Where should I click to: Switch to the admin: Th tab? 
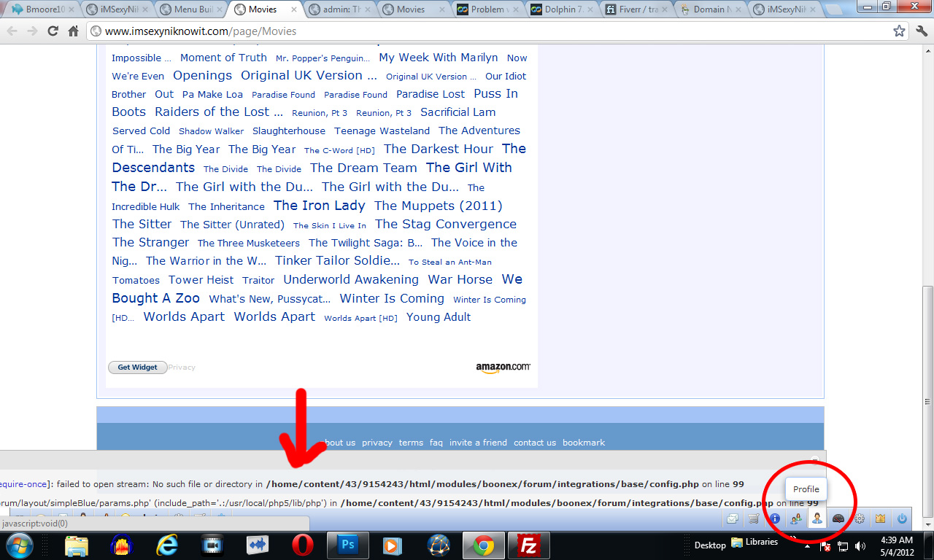338,10
